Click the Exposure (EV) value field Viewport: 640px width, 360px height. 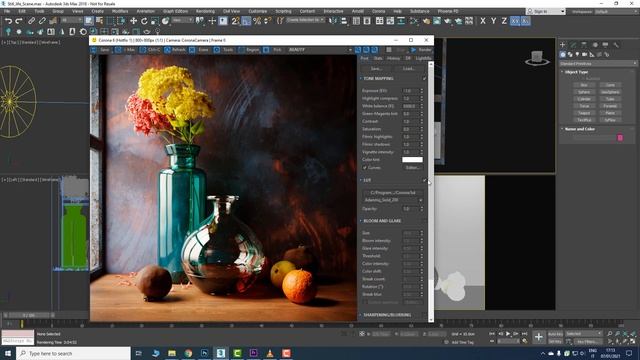pyautogui.click(x=411, y=91)
